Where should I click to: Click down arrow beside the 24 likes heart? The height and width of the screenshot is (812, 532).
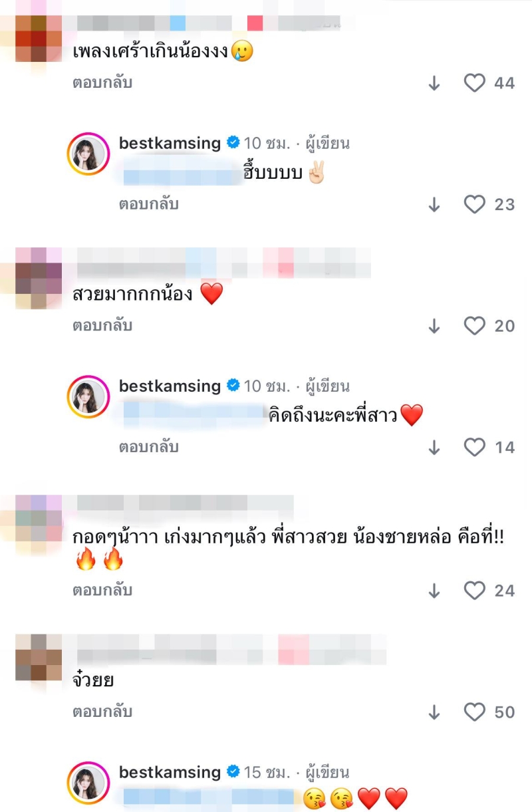coord(434,591)
